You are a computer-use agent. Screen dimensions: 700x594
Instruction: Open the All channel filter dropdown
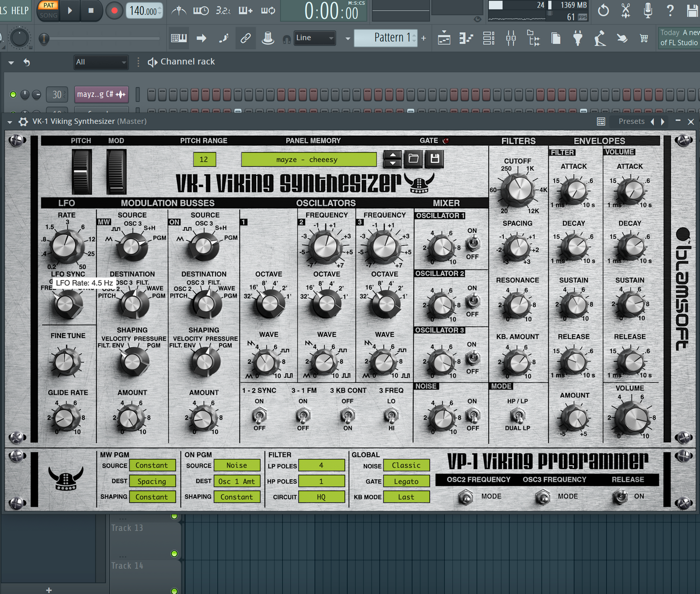click(100, 62)
